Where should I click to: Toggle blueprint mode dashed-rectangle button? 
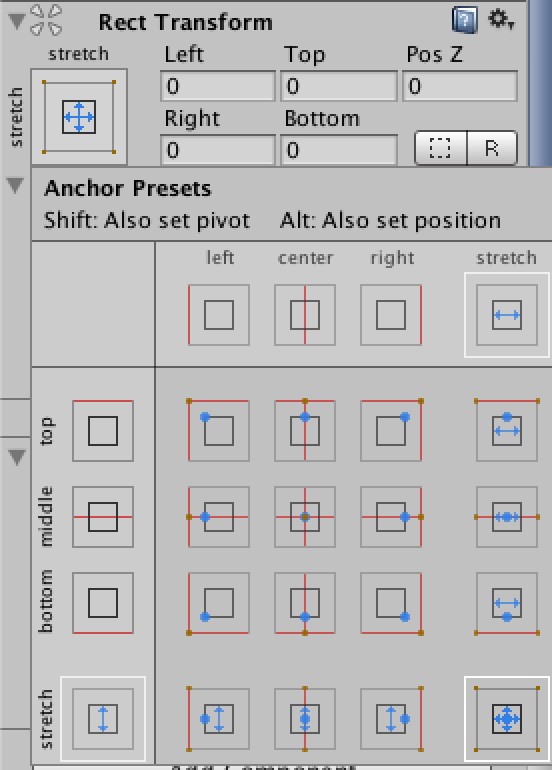[441, 147]
